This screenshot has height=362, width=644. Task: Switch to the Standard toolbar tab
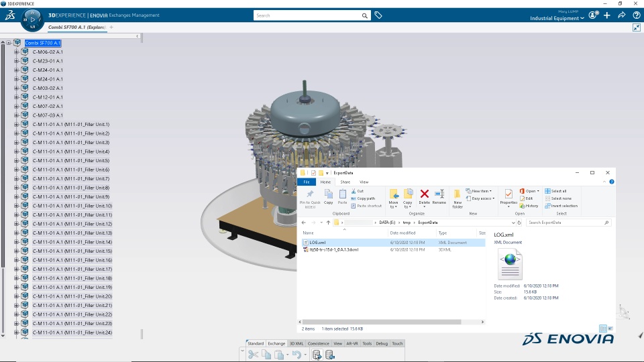[x=256, y=343]
